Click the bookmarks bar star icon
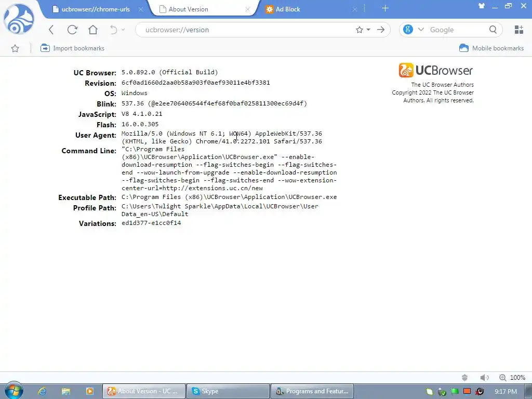Screen dimensions: 532x399 point(15,48)
